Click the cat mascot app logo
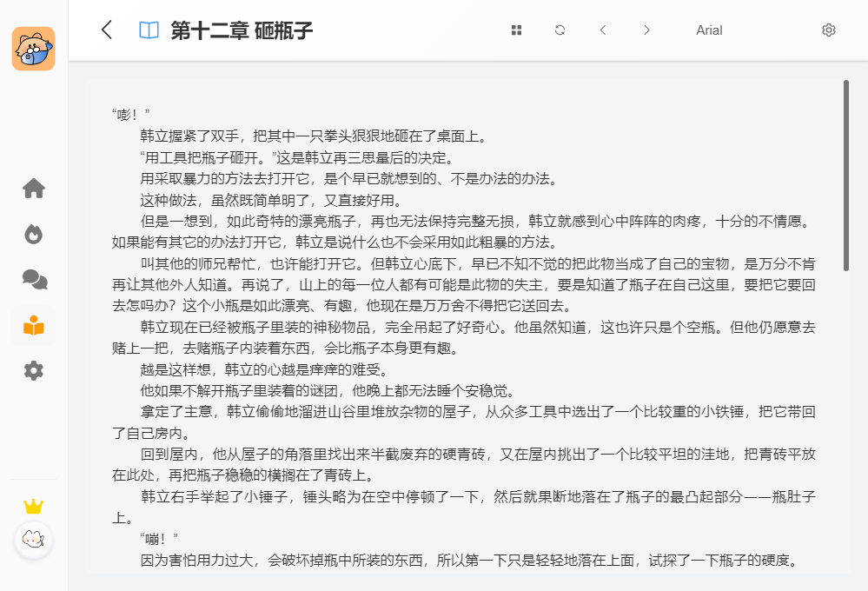This screenshot has height=591, width=868. point(34,49)
